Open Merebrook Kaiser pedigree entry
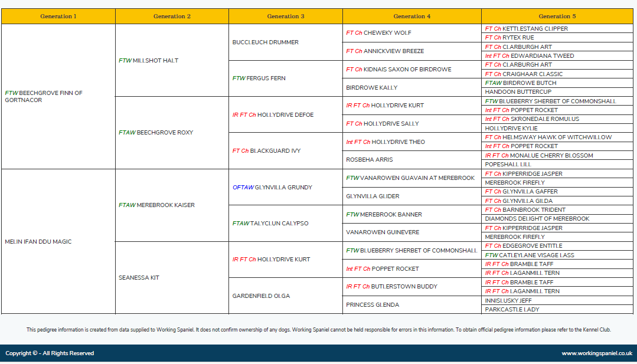 pyautogui.click(x=165, y=205)
